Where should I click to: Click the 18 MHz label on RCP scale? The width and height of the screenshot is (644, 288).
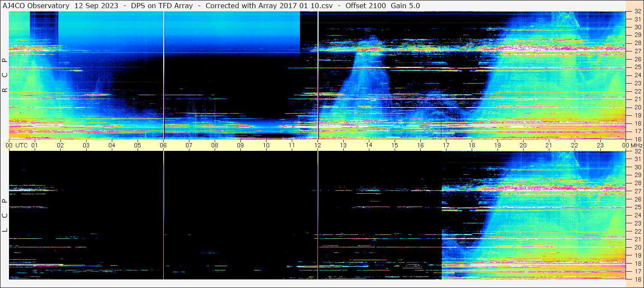coord(637,123)
